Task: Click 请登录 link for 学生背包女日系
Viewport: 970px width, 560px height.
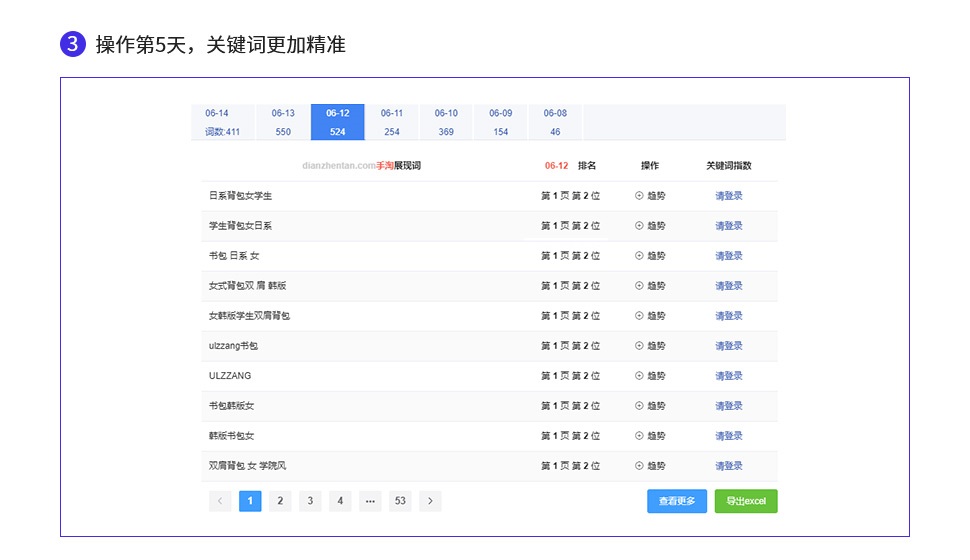Action: click(x=729, y=226)
